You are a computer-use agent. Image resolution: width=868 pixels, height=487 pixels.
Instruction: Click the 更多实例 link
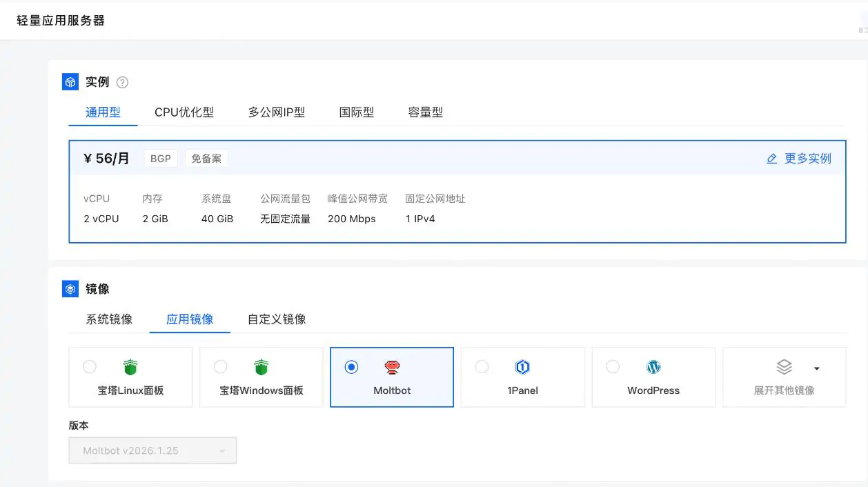tap(807, 158)
